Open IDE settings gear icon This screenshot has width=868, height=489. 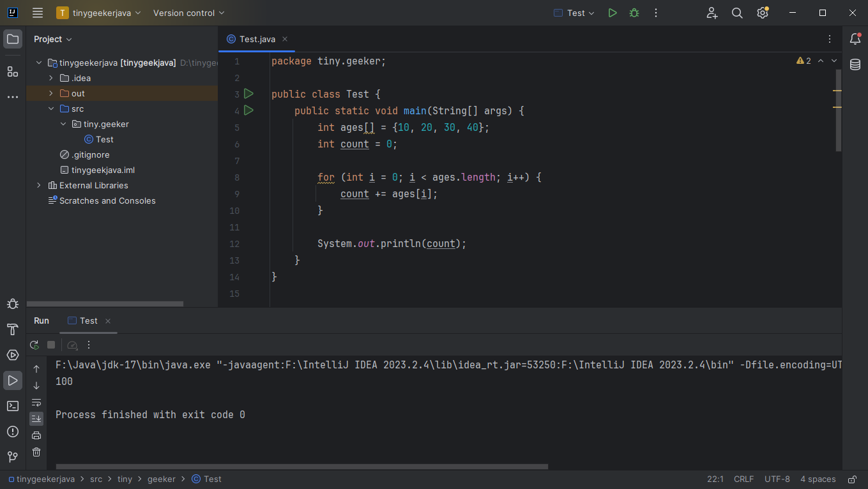763,13
